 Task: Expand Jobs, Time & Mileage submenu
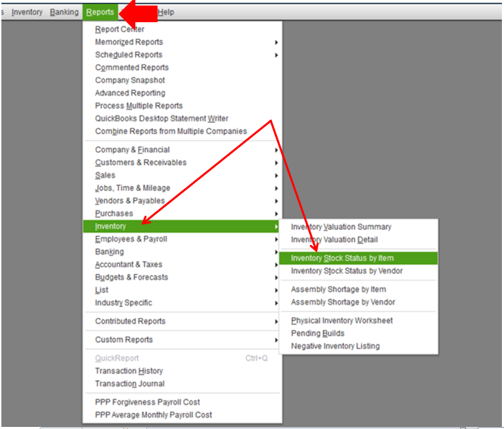183,188
